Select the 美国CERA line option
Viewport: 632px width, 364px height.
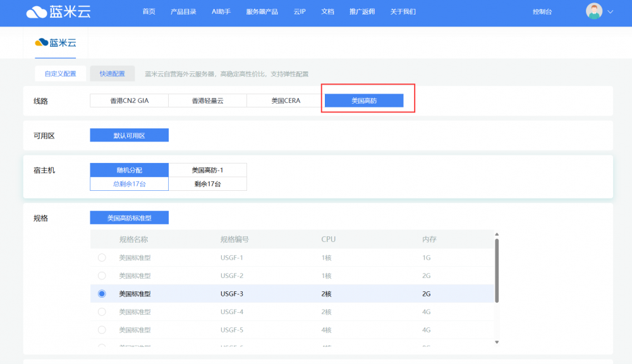point(286,100)
